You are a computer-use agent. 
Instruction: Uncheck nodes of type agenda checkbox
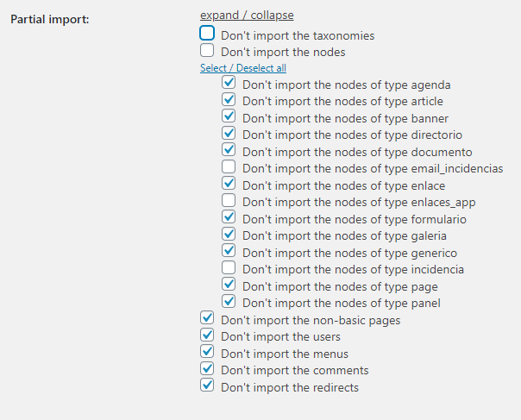click(x=229, y=84)
